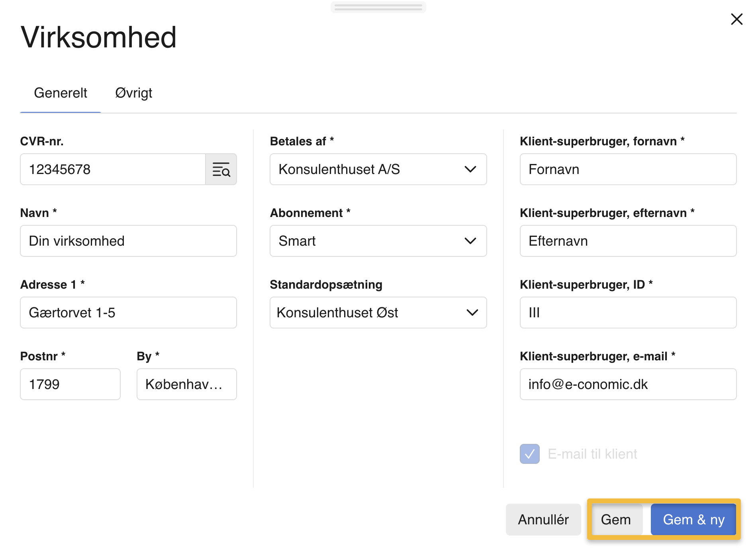This screenshot has height=555, width=756.
Task: Select the Navn input showing Din virksomhed
Action: tap(128, 241)
